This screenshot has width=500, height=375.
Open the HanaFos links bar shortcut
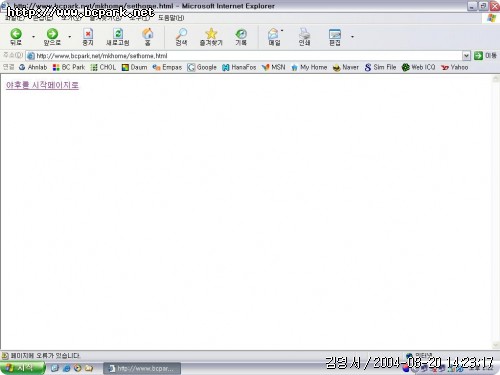(x=239, y=67)
